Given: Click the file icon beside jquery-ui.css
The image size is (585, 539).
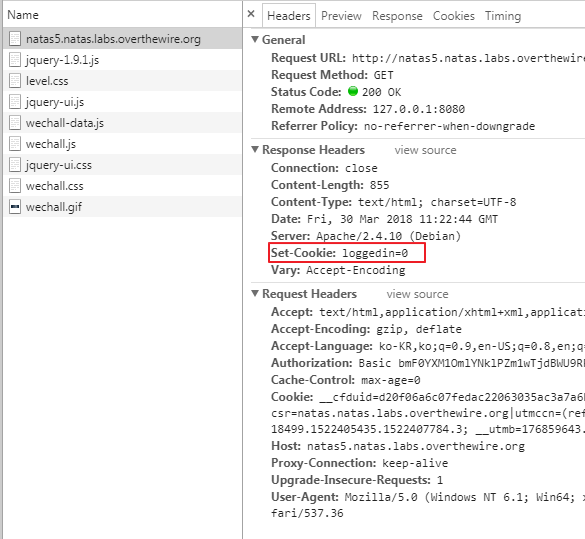Looking at the screenshot, I should tap(15, 164).
